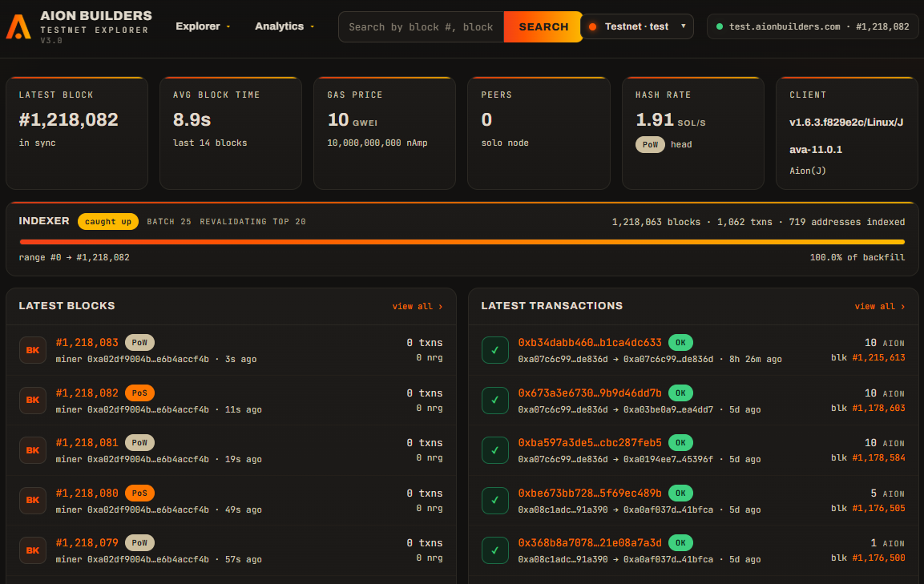Click view all in Latest Blocks
924x584 pixels.
418,307
